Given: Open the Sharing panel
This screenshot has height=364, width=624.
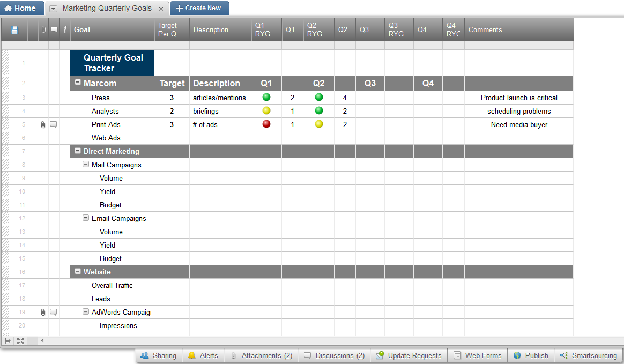Looking at the screenshot, I should tap(159, 355).
